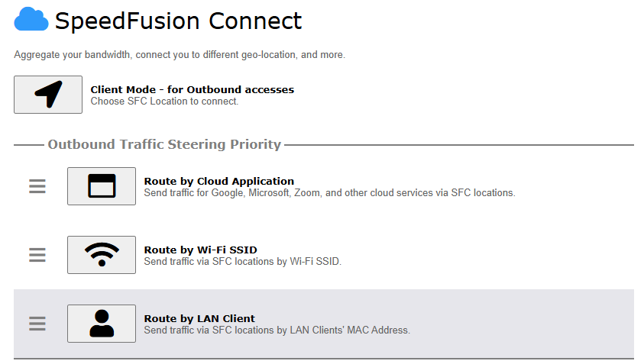Open Client Mode via the navigation arrow icon
644x361 pixels.
pyautogui.click(x=48, y=95)
